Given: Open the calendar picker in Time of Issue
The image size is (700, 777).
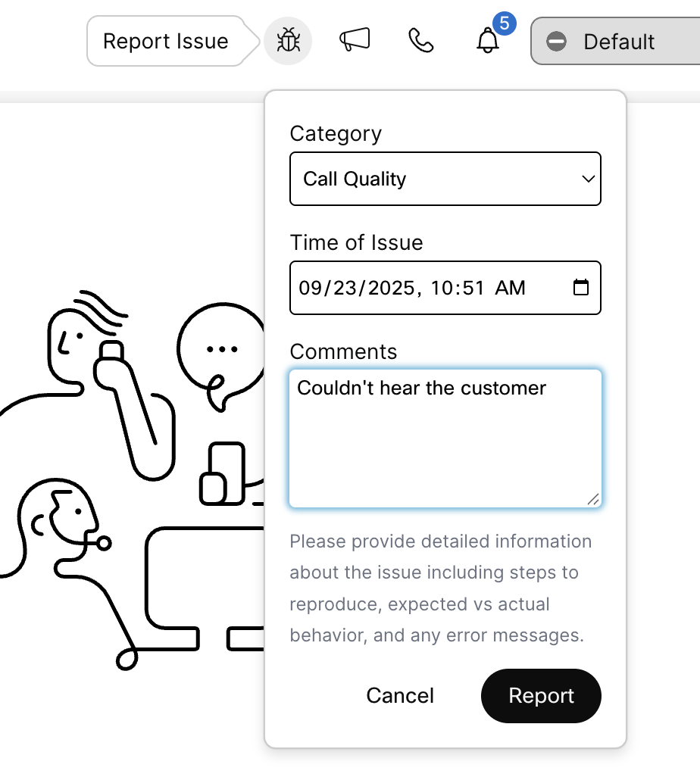Looking at the screenshot, I should pos(581,288).
